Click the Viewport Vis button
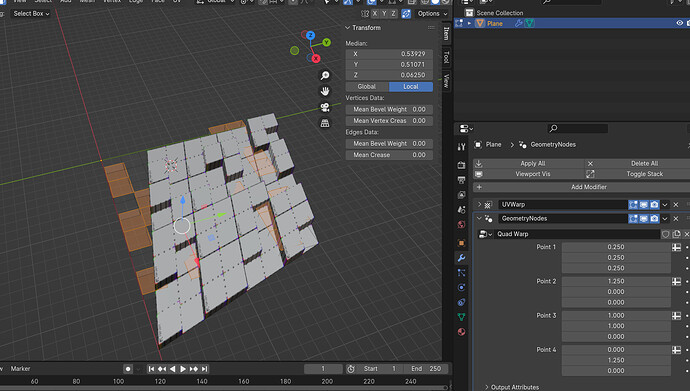This screenshot has height=391, width=690. pyautogui.click(x=529, y=174)
